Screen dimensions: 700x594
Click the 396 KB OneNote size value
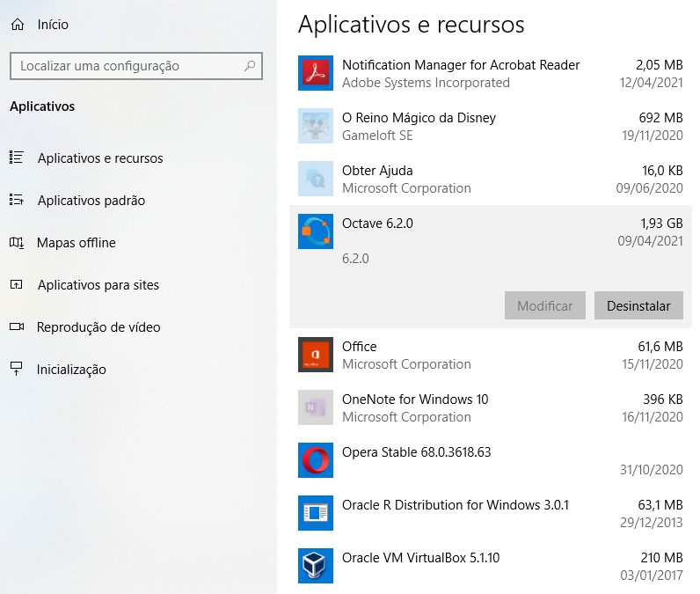pyautogui.click(x=663, y=400)
